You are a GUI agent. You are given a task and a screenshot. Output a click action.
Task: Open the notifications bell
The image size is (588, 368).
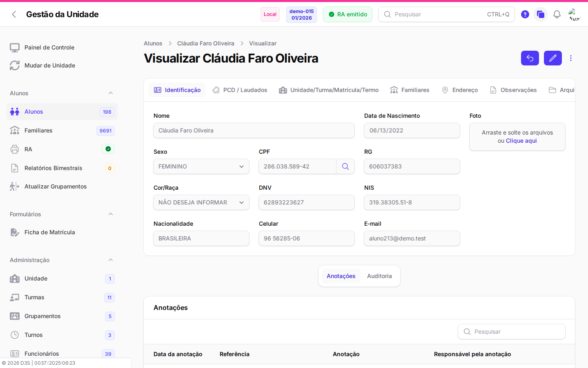tap(557, 14)
